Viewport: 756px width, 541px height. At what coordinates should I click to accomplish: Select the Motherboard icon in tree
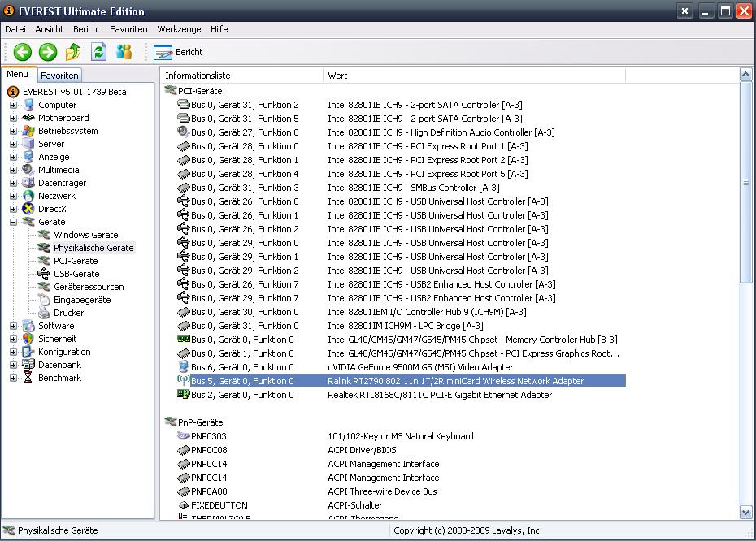pyautogui.click(x=29, y=118)
